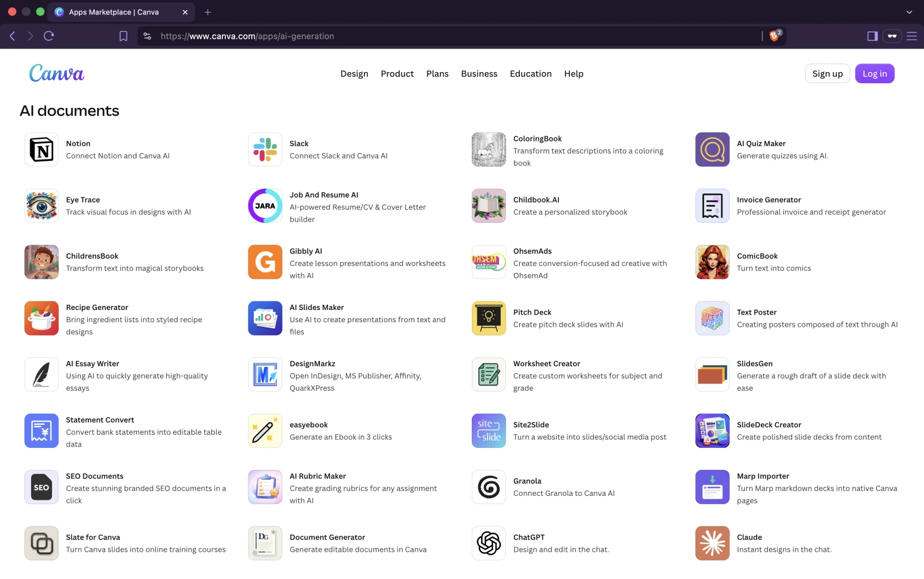Select the AI Quiz Maker icon
This screenshot has width=924, height=579.
click(x=713, y=150)
